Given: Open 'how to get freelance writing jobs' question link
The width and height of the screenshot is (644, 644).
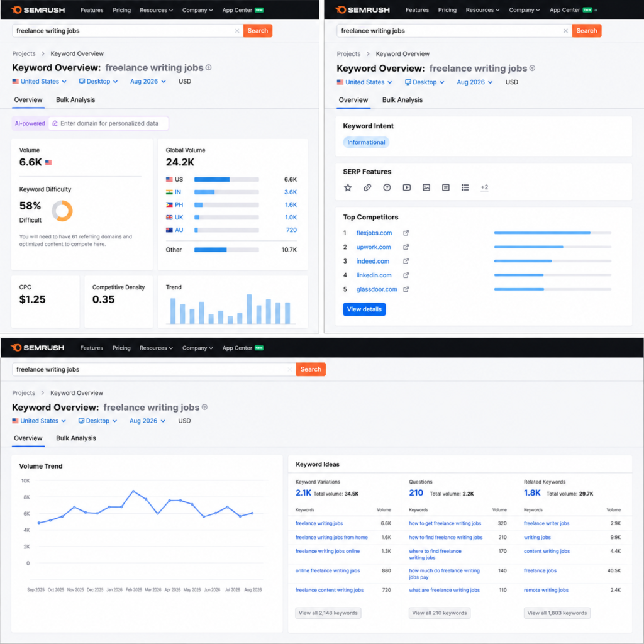Looking at the screenshot, I should (445, 523).
